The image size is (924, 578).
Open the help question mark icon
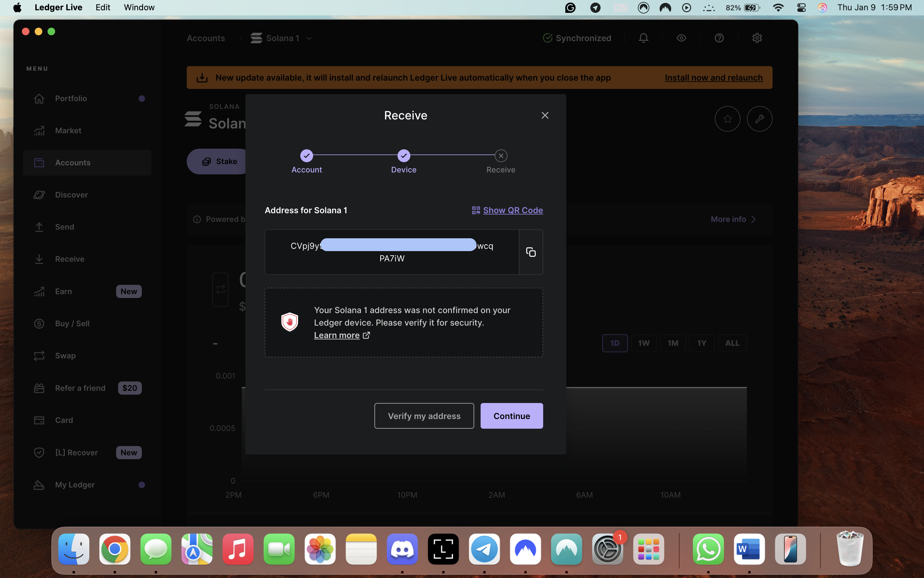(719, 38)
